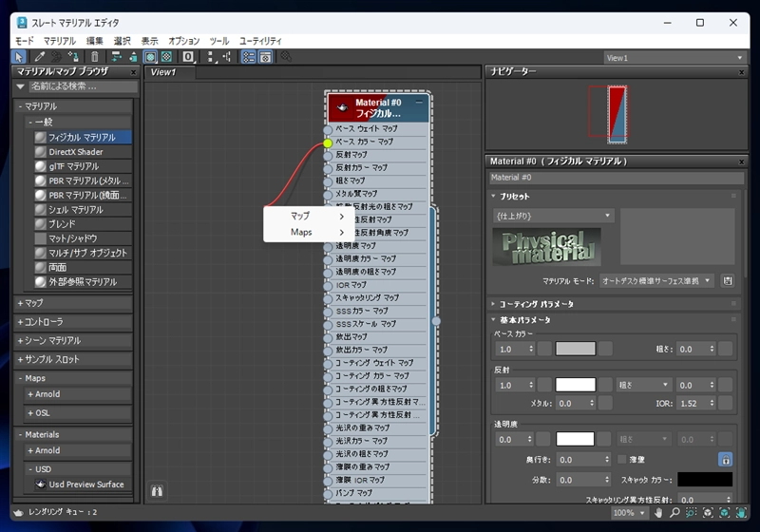Activate the Pan hand tool in status bar
The image size is (760, 532).
[x=658, y=513]
